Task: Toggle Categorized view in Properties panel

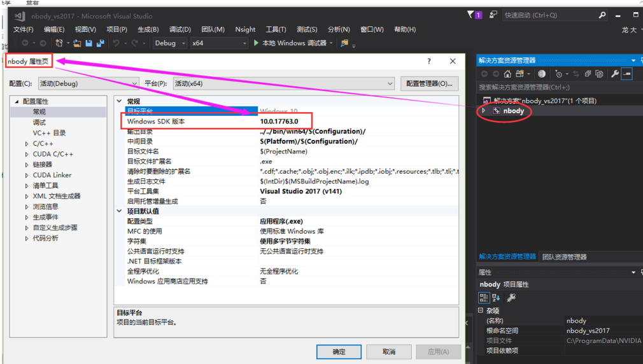Action: click(x=484, y=298)
